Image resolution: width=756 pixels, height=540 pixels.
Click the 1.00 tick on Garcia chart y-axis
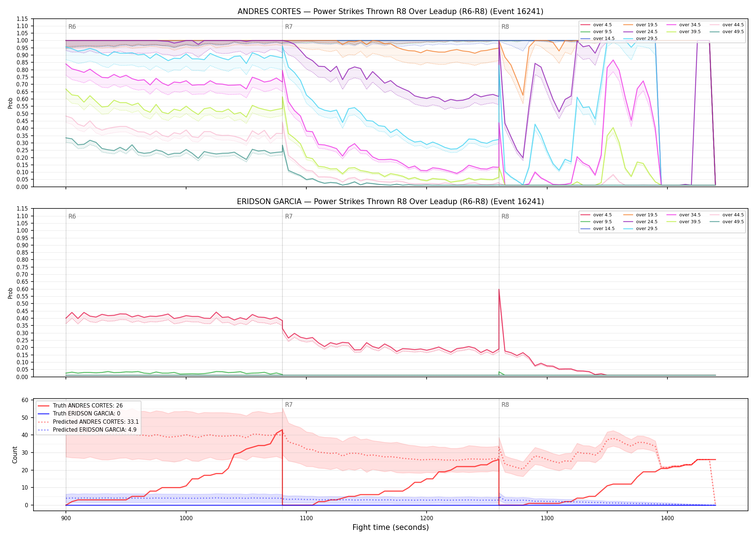22,231
